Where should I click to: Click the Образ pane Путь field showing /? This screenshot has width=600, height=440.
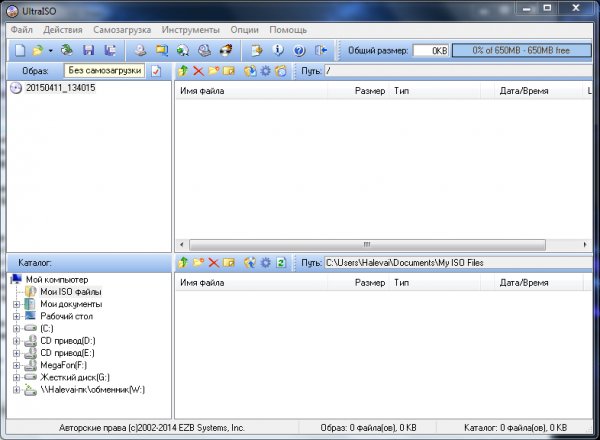pyautogui.click(x=458, y=71)
